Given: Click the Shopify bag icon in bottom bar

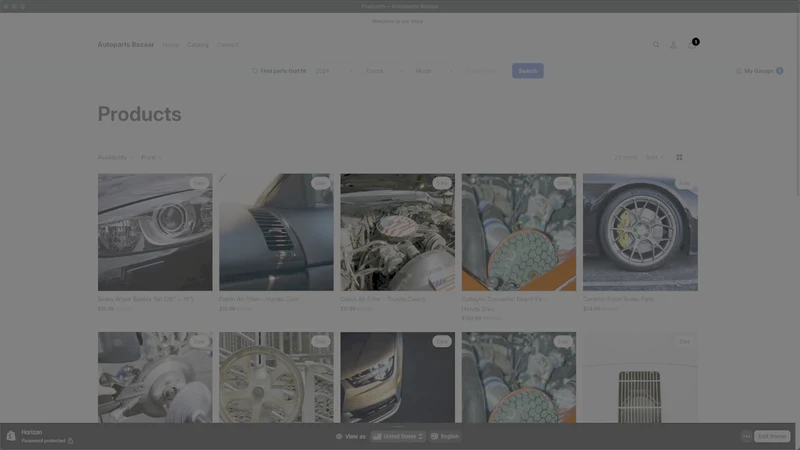Looking at the screenshot, I should point(11,436).
